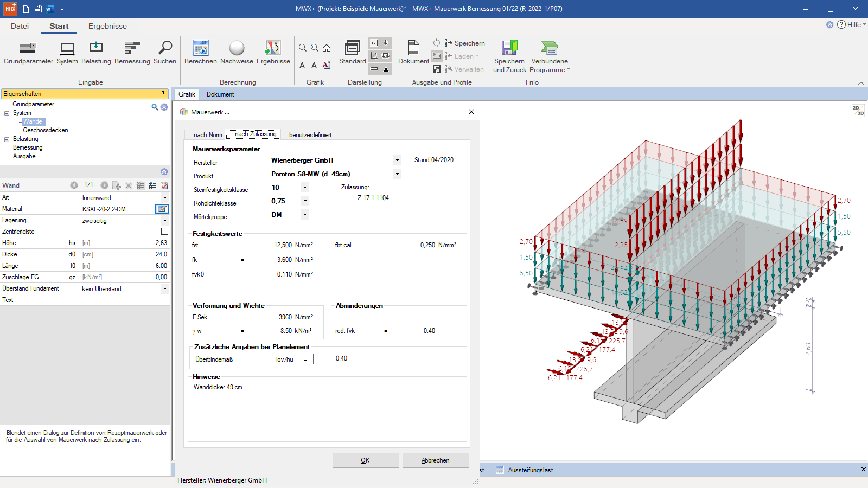Viewport: 868px width, 488px height.
Task: Open Steinfestigkeitsklasse dropdown
Action: tap(305, 188)
